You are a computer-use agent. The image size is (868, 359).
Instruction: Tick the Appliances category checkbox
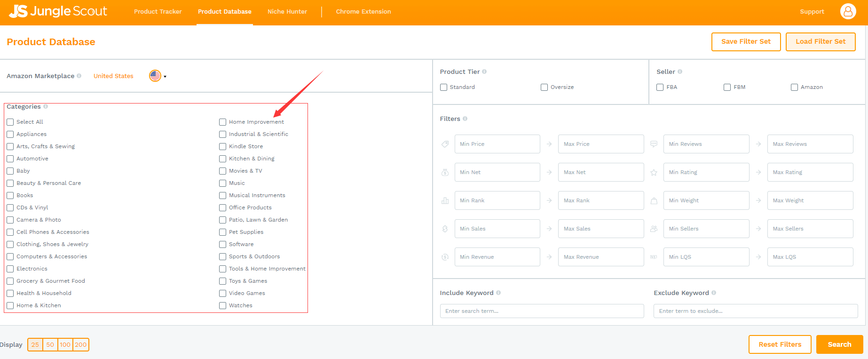(10, 134)
